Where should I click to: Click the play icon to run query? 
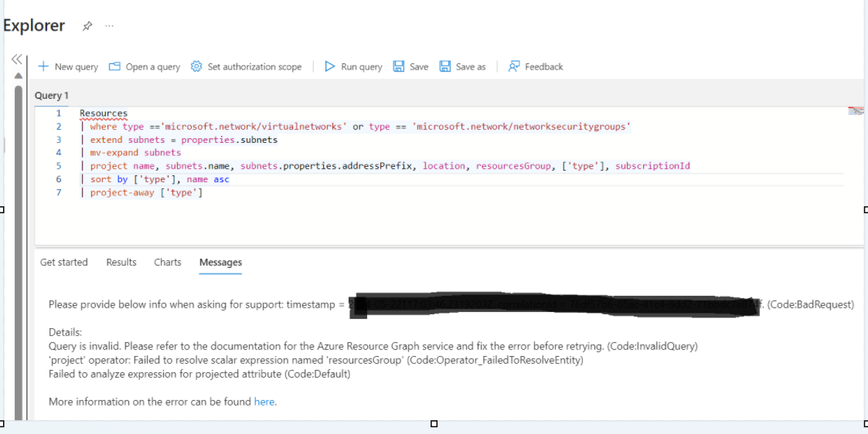[330, 66]
